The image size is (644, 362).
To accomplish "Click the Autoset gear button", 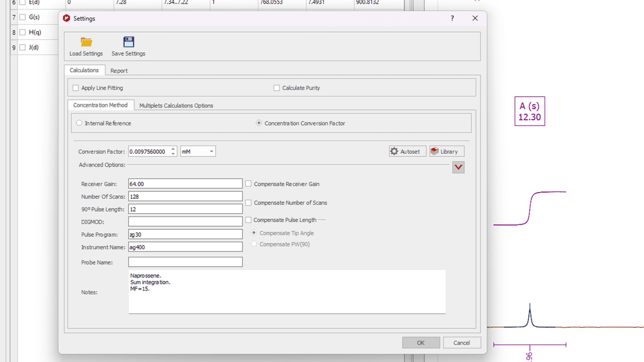I will (408, 151).
